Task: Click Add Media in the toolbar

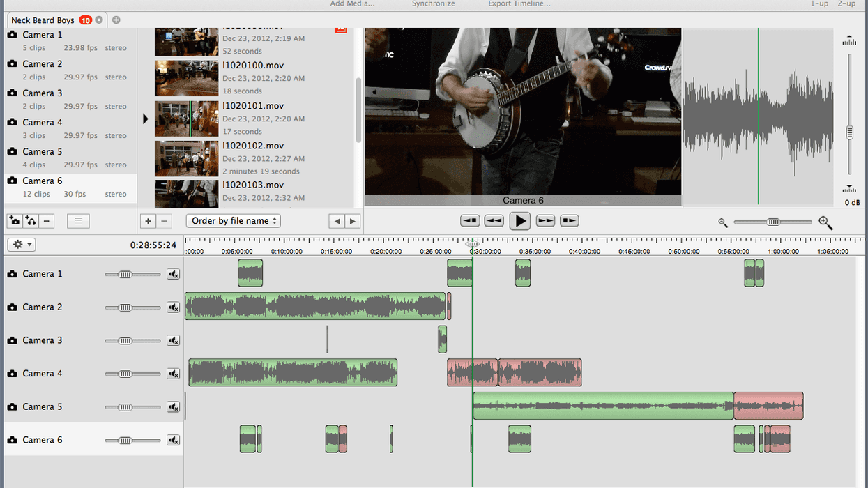Action: pyautogui.click(x=352, y=4)
